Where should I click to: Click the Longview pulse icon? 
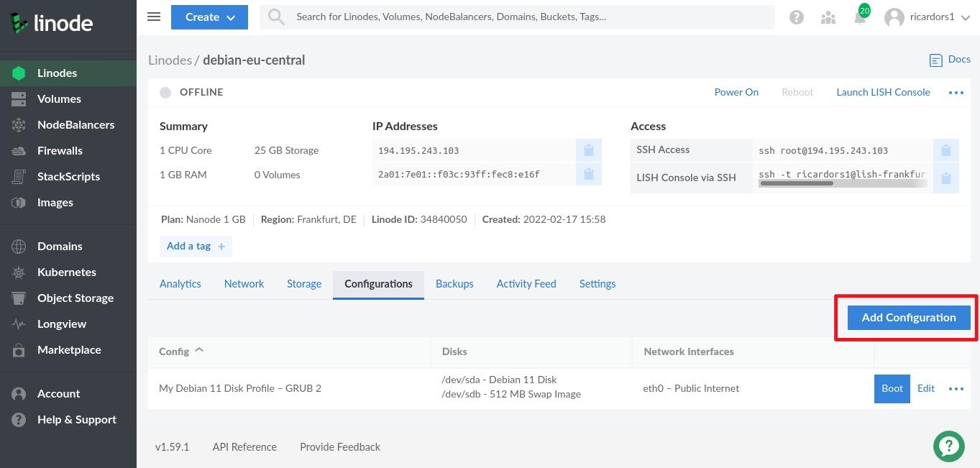pos(19,324)
